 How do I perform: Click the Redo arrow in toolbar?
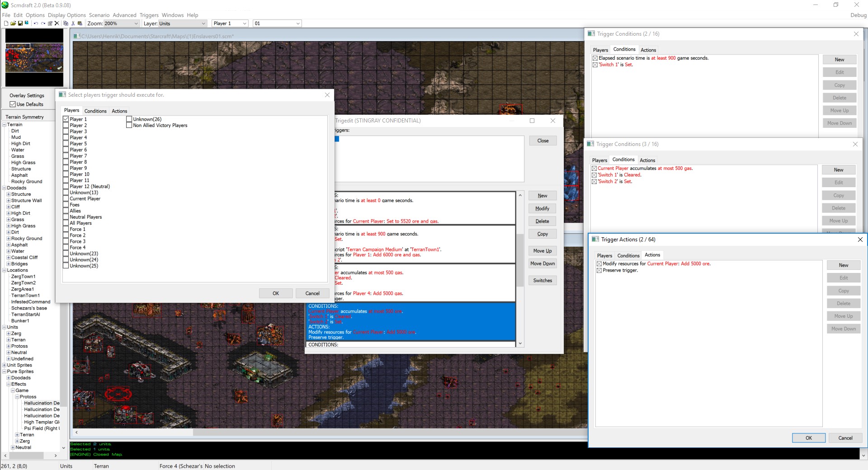pos(43,23)
